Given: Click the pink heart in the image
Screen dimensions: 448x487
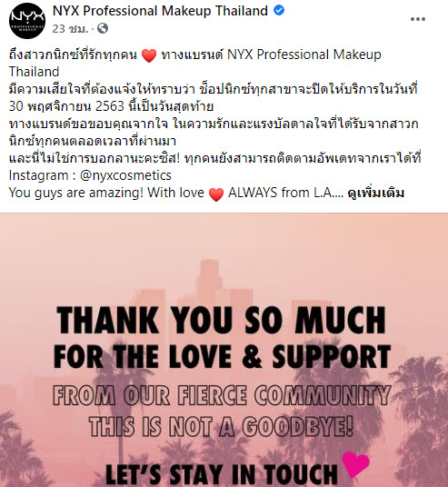Looking at the screenshot, I should tap(355, 464).
